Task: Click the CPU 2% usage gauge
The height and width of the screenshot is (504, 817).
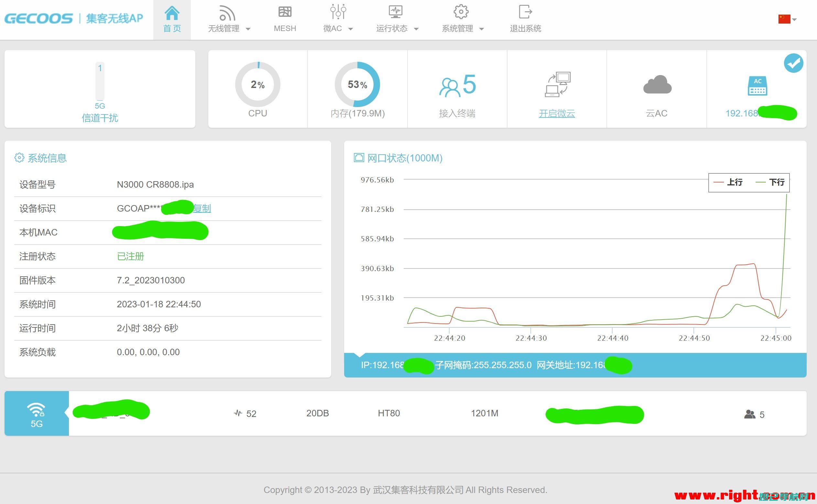Action: [x=257, y=84]
